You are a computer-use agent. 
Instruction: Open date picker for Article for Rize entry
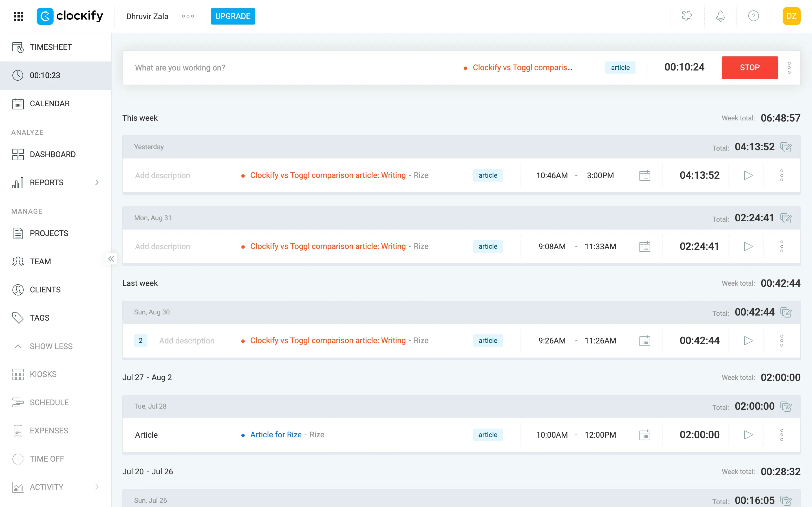tap(644, 435)
